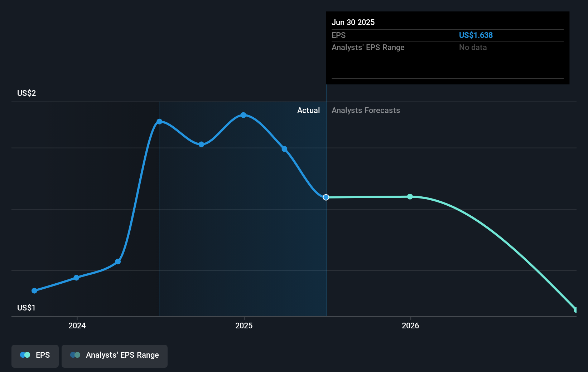The image size is (588, 372).
Task: Click the 'Jun 30 2025' tooltip heading
Action: click(x=353, y=22)
